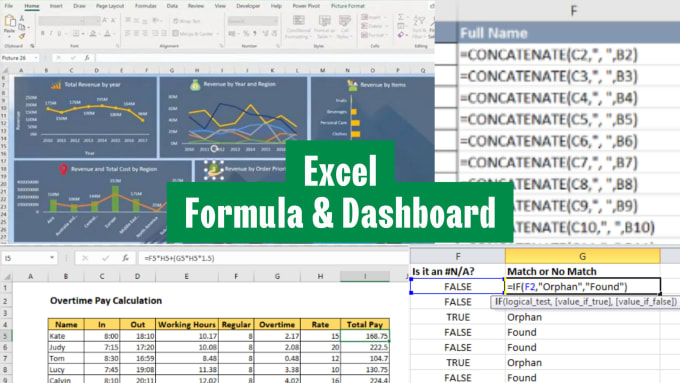This screenshot has height=383, width=680.
Task: Open the Merge & Center dropdown
Action: click(218, 33)
